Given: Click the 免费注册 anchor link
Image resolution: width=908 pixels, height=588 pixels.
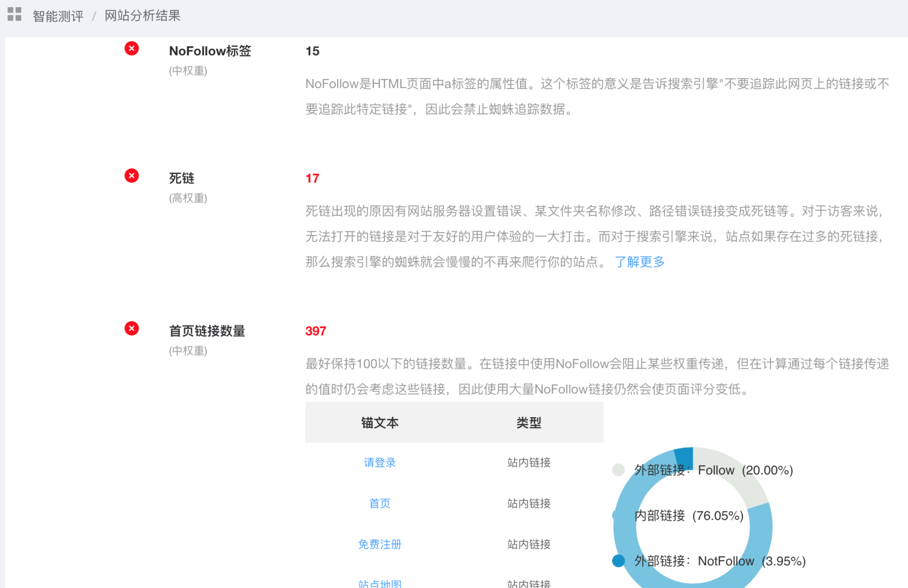Looking at the screenshot, I should [380, 544].
